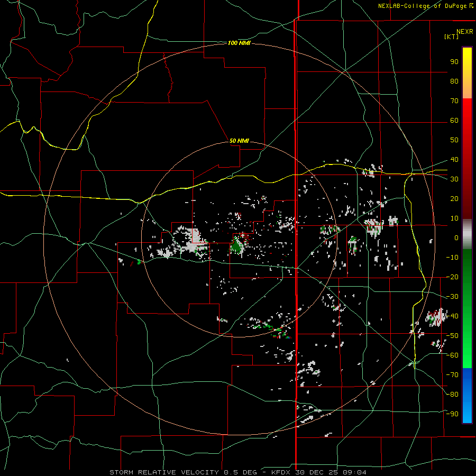Viewport: 476px width, 476px height.
Task: Click the 50 value on velocity scale
Action: 454,140
